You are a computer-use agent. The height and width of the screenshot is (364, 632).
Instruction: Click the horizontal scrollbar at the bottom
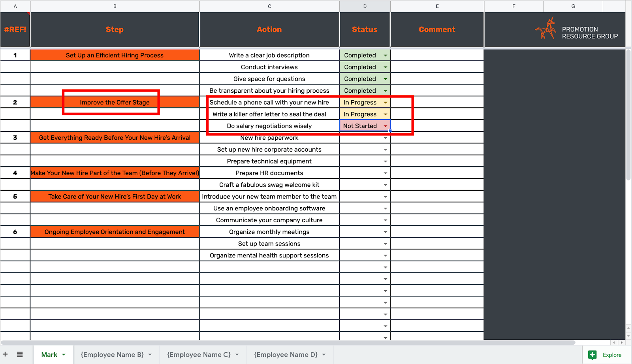click(x=288, y=342)
